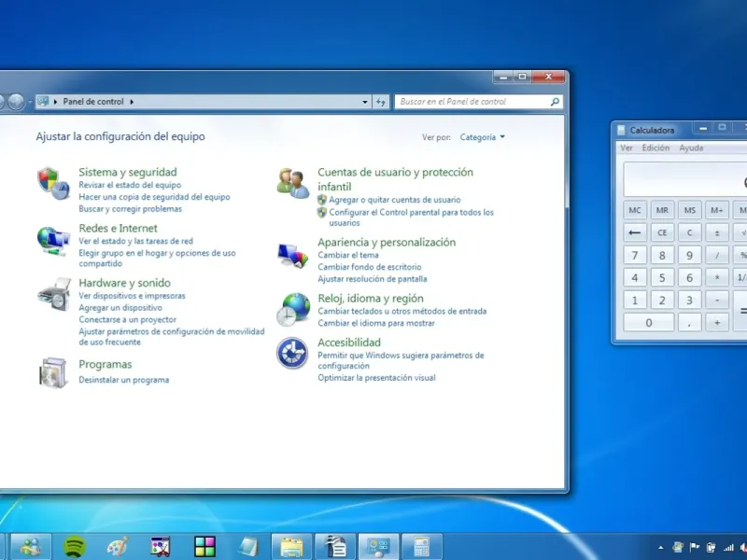Open the Programas disc box icon
The height and width of the screenshot is (560, 747).
point(52,372)
